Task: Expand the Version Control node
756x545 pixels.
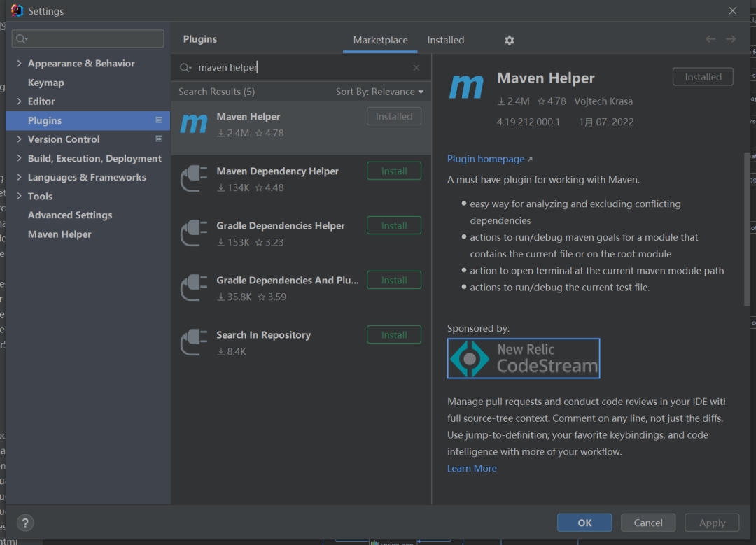Action: click(20, 139)
